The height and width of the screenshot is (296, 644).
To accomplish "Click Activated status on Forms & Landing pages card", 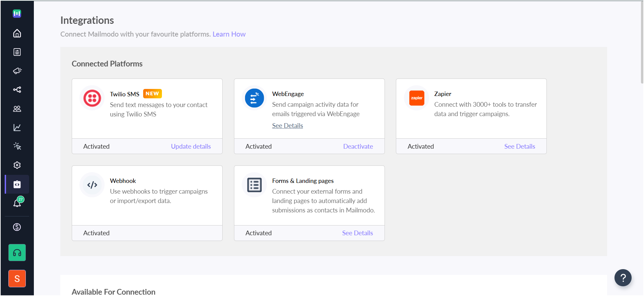I will click(x=258, y=233).
